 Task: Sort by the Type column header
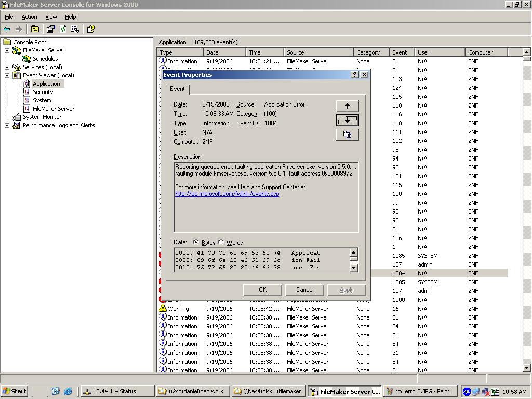[x=180, y=52]
